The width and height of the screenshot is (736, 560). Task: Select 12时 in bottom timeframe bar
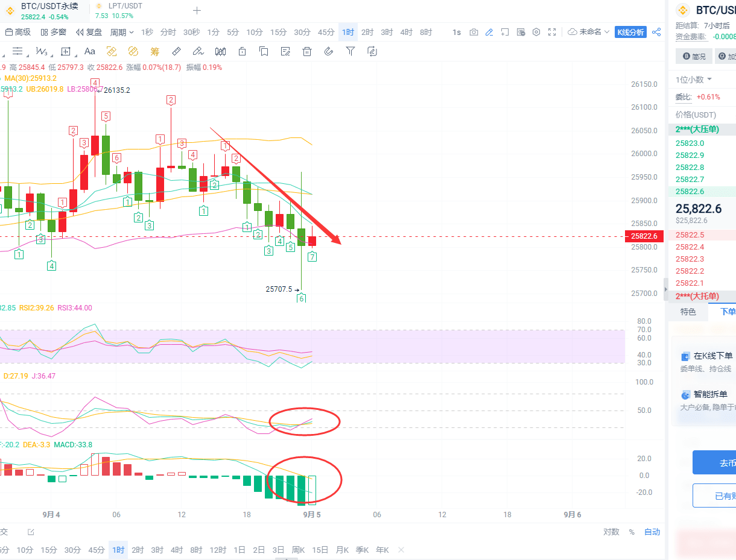218,550
